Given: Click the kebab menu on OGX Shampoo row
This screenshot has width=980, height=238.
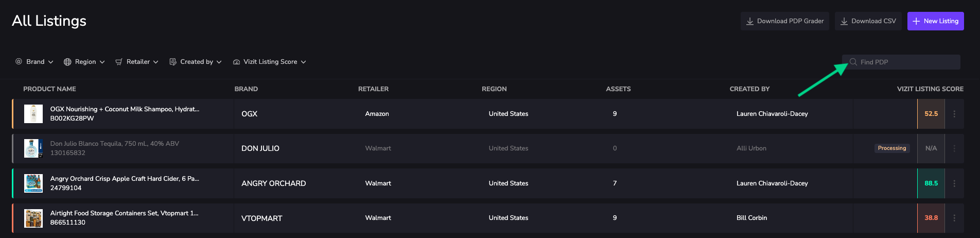Looking at the screenshot, I should click(954, 114).
